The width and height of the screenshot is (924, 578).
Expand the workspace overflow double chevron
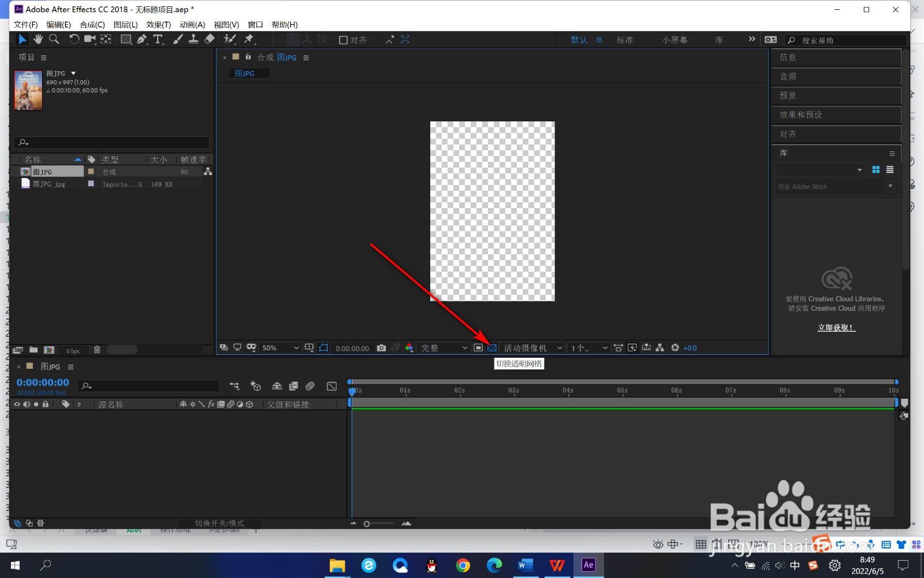pyautogui.click(x=751, y=39)
